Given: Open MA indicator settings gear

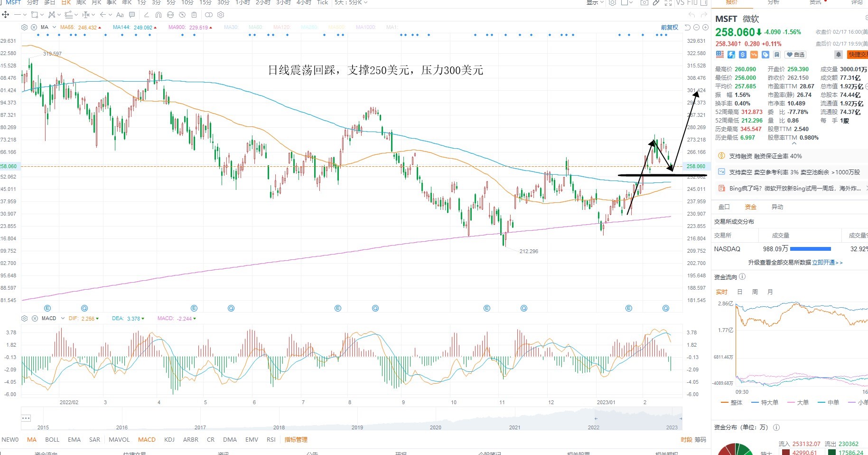Looking at the screenshot, I should 25,27.
